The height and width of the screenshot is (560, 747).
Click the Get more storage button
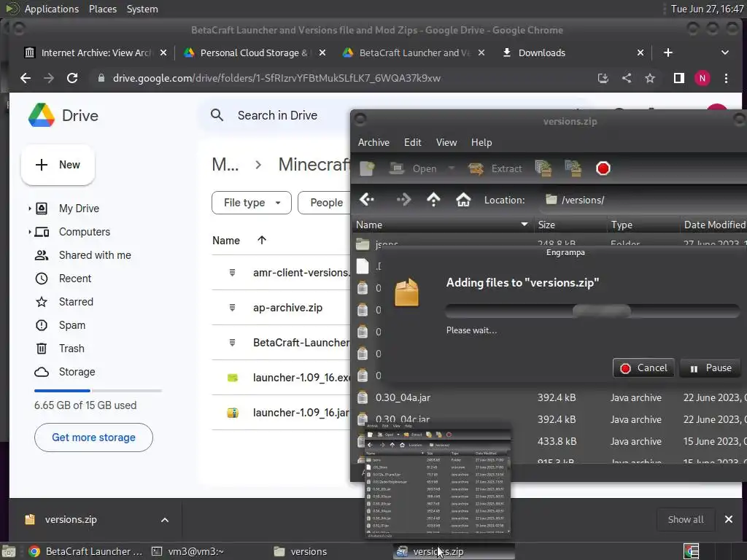pos(93,437)
